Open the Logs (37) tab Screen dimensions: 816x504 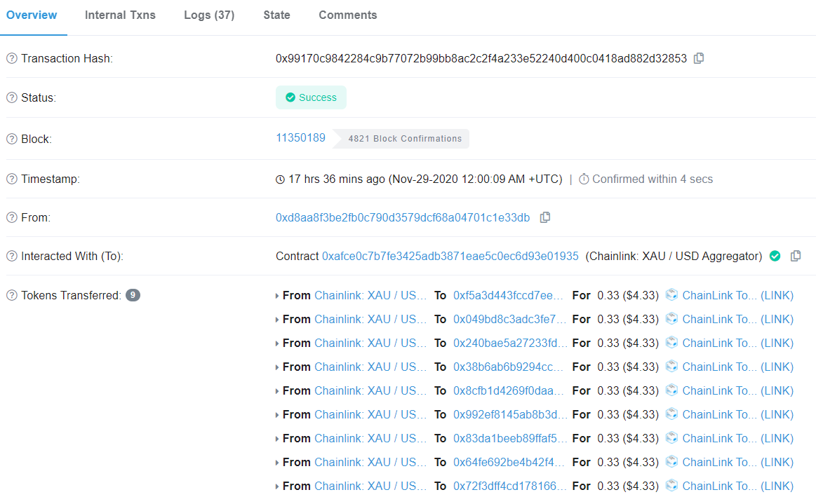click(209, 15)
